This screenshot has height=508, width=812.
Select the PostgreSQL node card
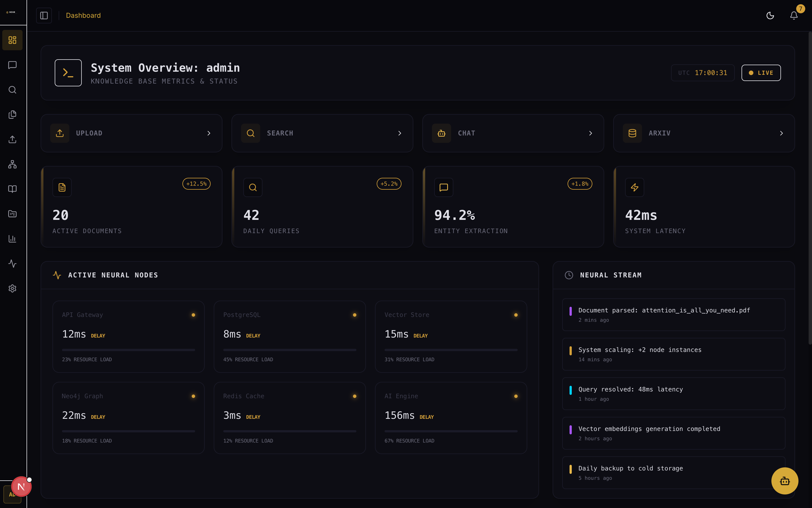click(290, 337)
